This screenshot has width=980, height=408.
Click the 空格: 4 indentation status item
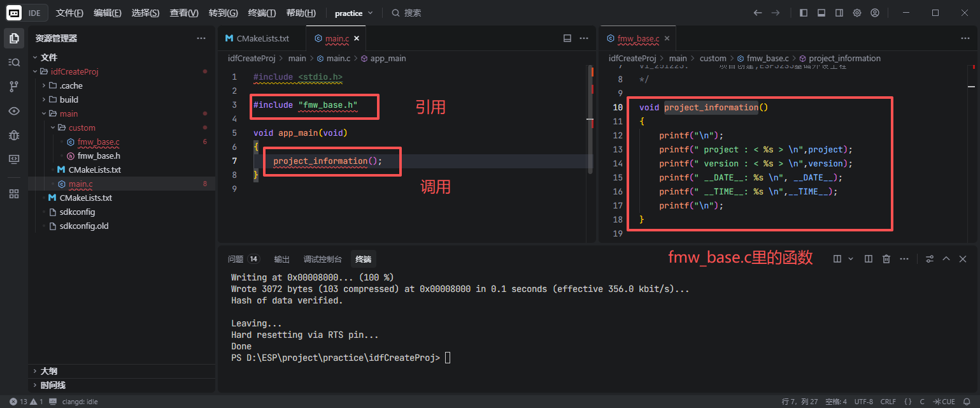(x=836, y=402)
